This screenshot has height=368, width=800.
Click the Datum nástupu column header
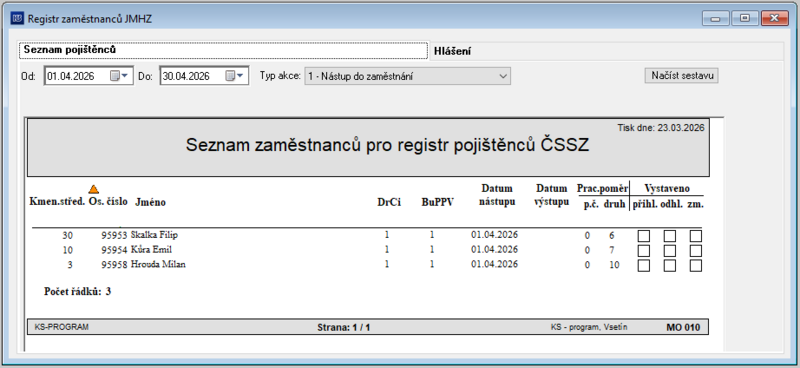click(497, 195)
